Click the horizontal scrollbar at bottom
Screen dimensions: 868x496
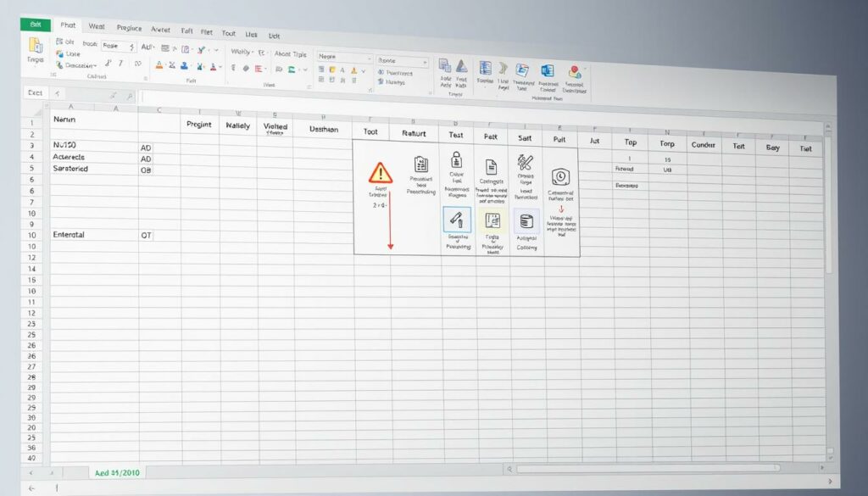click(647, 468)
